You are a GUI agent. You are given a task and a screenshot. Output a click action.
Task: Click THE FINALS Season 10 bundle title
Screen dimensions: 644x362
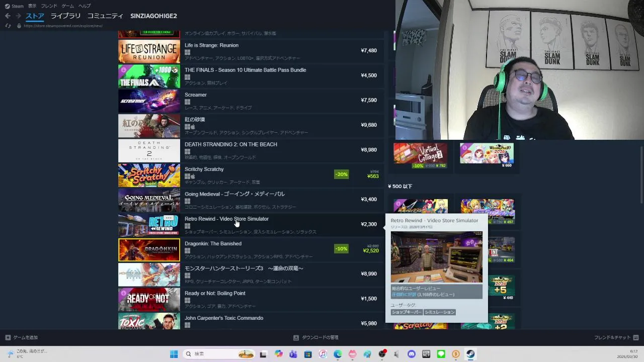[245, 70]
